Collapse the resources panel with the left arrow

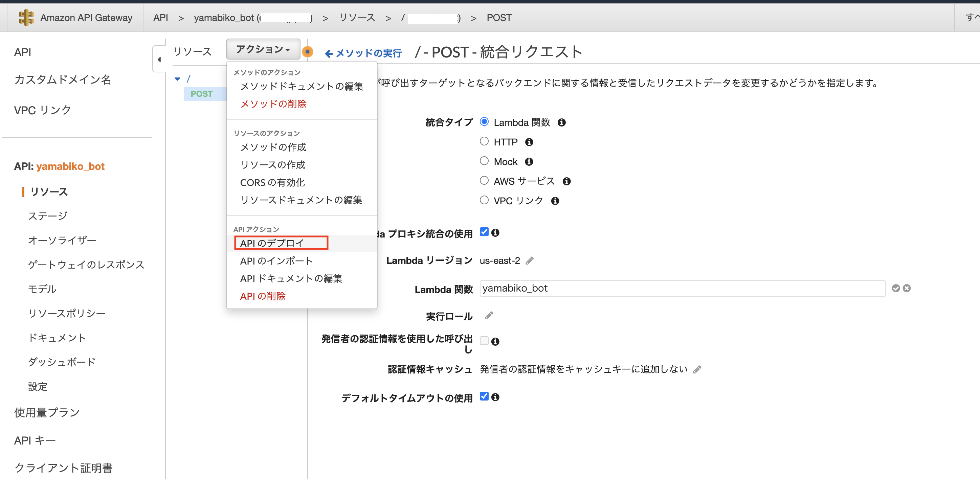coord(159,59)
